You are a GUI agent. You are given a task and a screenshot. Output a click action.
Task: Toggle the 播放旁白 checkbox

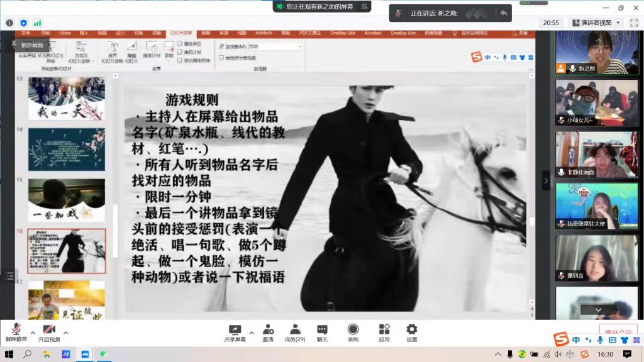tap(180, 44)
